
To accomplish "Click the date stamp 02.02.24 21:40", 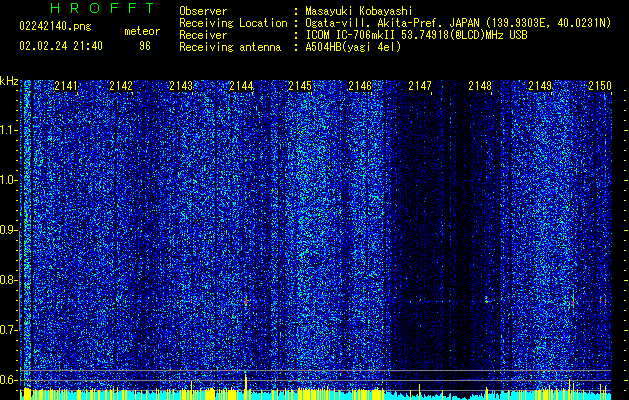I will coord(61,46).
